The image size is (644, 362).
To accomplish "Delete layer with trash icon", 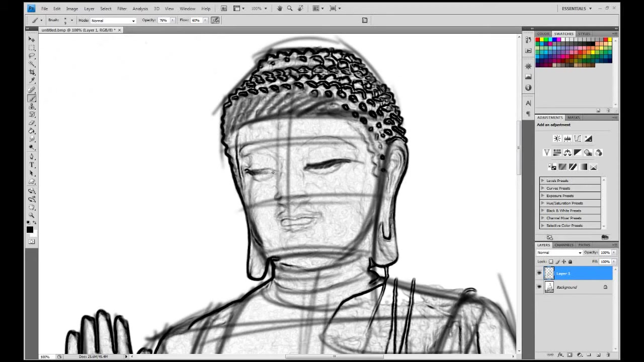I will (x=608, y=355).
